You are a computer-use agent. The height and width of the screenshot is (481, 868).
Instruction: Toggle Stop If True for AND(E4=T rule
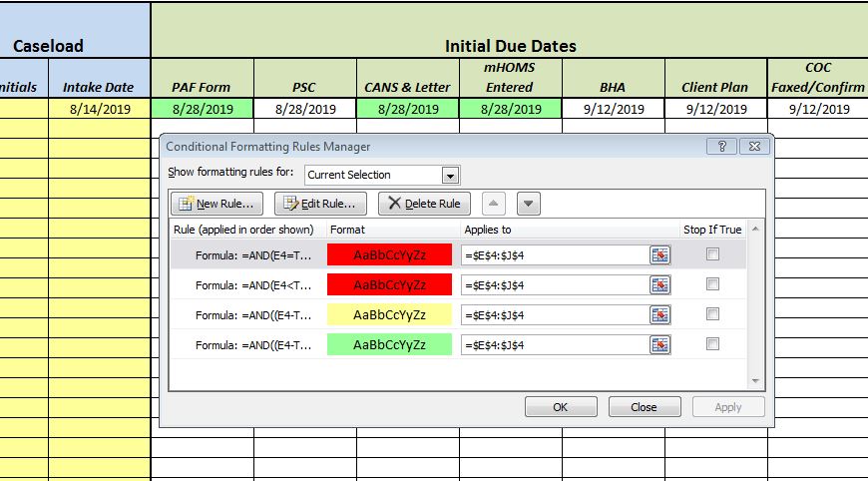pos(712,254)
